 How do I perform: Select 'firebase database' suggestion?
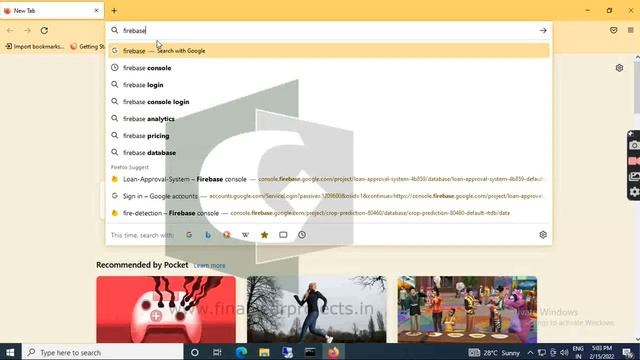coord(329,153)
